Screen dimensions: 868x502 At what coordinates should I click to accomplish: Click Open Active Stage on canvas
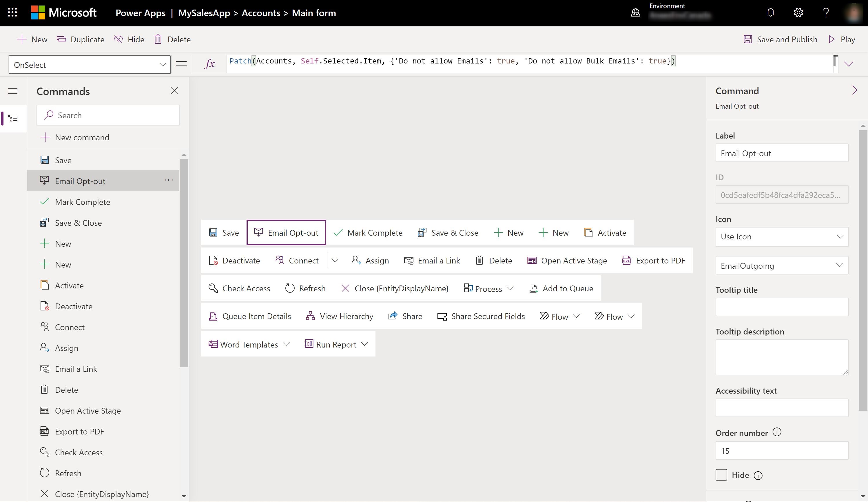point(567,261)
